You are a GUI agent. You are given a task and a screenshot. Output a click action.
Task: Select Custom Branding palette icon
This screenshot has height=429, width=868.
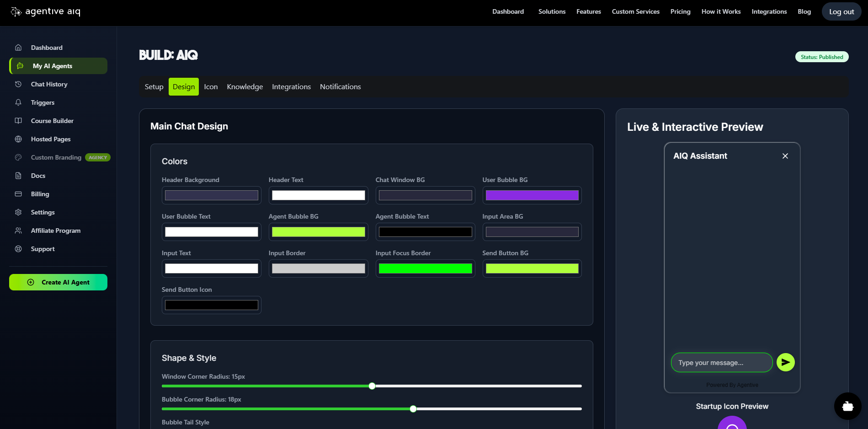18,157
